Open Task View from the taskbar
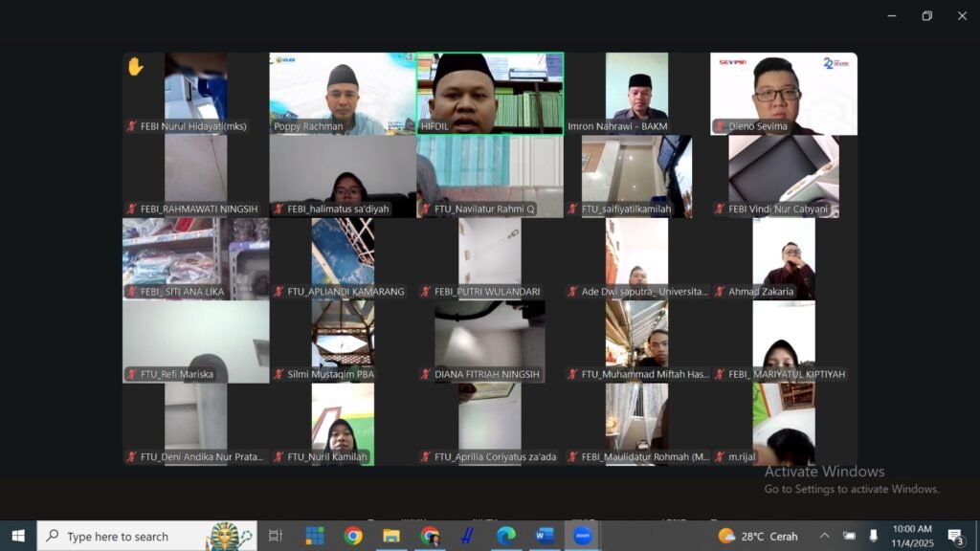Viewport: 980px width, 551px height. pos(275,536)
